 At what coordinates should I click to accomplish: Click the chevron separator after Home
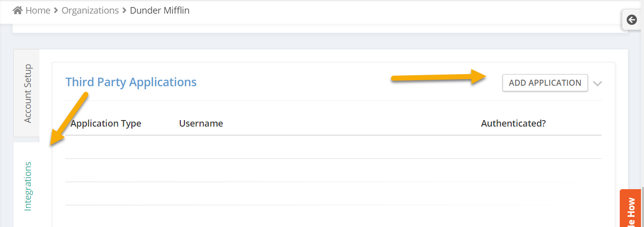pyautogui.click(x=56, y=11)
